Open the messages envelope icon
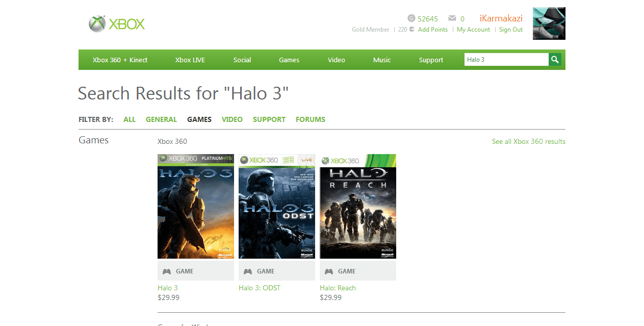644x326 pixels. pos(452,18)
